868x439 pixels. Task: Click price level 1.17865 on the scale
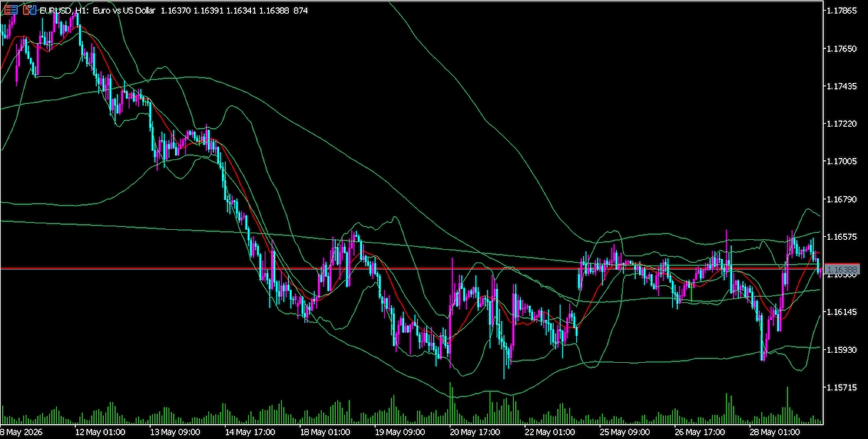(x=843, y=11)
